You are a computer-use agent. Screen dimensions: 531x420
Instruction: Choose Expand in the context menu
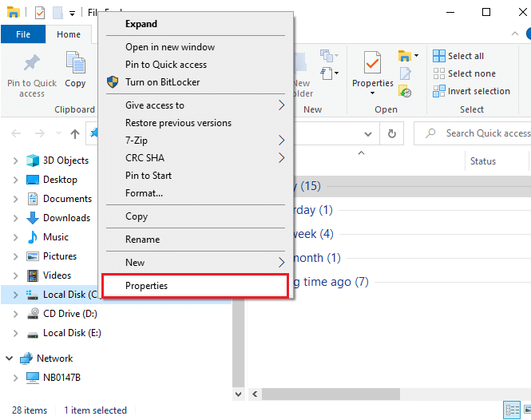click(x=196, y=24)
